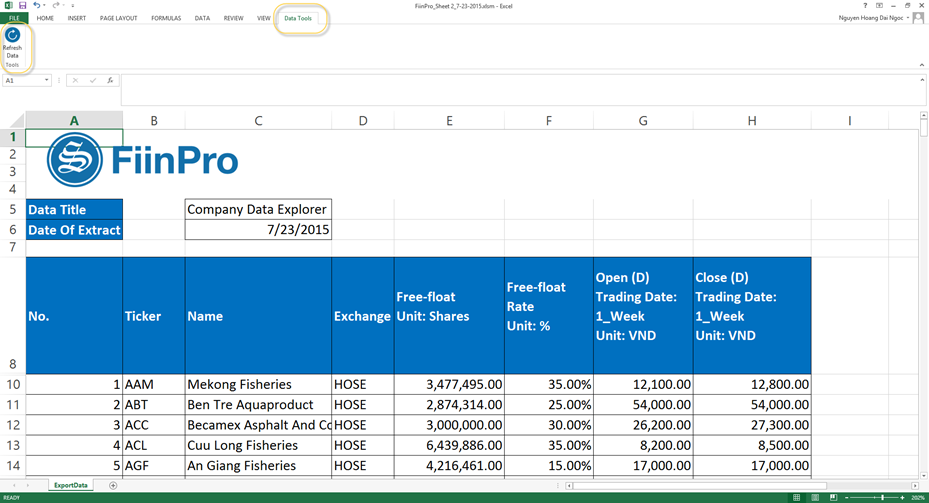Click the Ticker header cell
The image size is (929, 503).
(x=154, y=316)
